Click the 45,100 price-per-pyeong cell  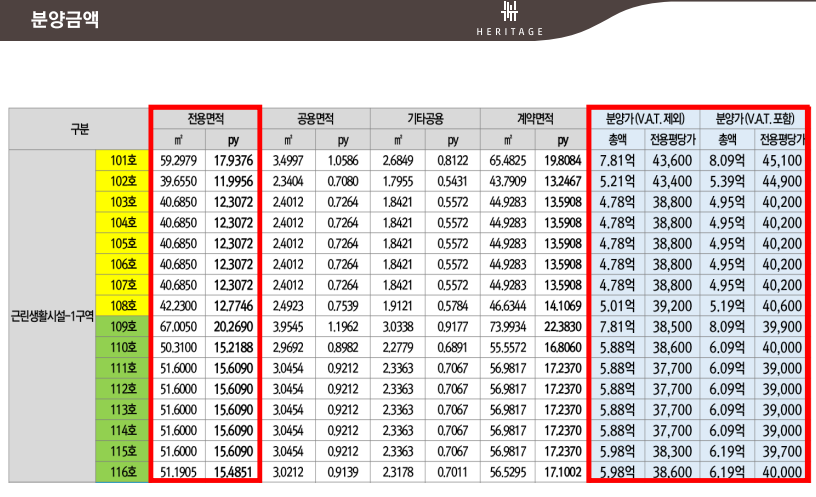tap(782, 160)
